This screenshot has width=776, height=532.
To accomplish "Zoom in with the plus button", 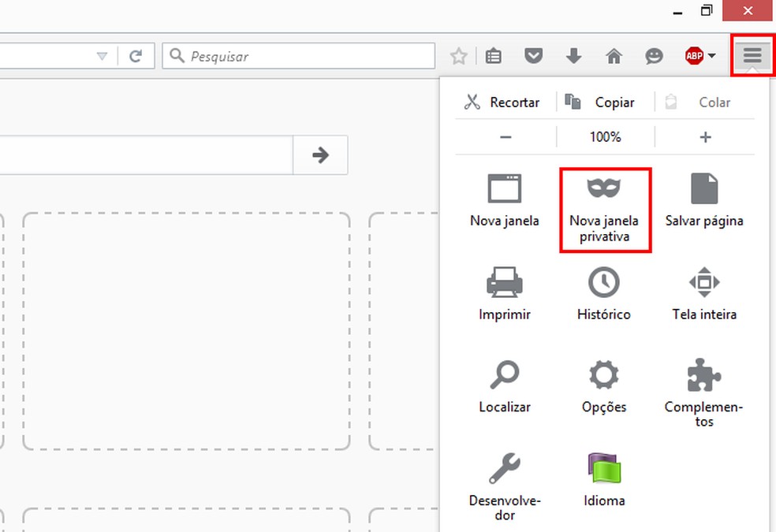I will [704, 136].
